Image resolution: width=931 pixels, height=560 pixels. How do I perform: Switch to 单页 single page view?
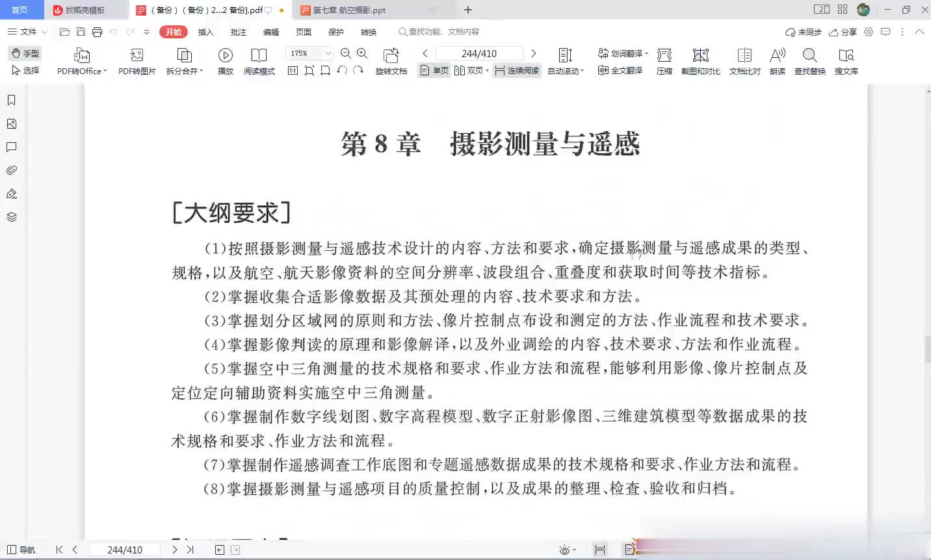[434, 71]
